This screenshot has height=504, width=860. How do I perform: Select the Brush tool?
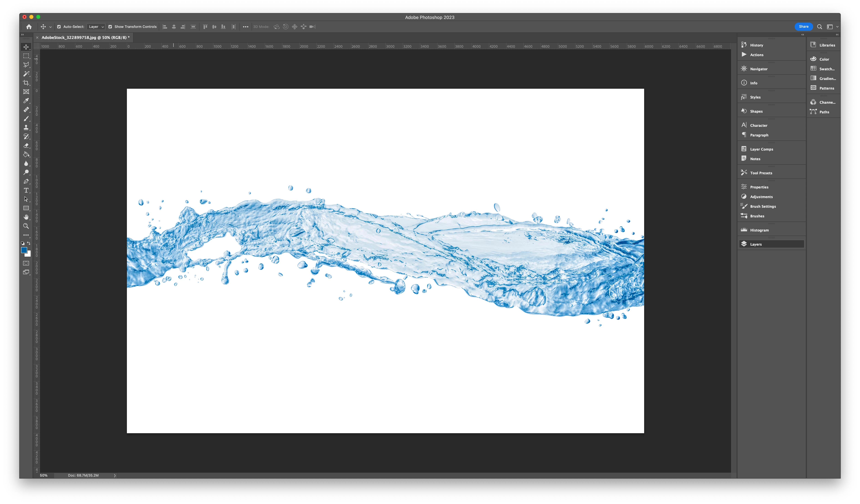[26, 119]
